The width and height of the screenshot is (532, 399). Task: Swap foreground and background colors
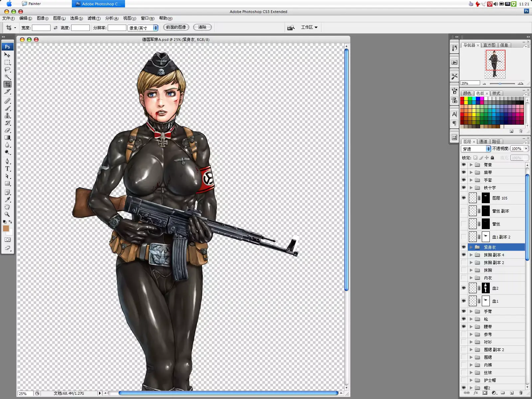10,222
